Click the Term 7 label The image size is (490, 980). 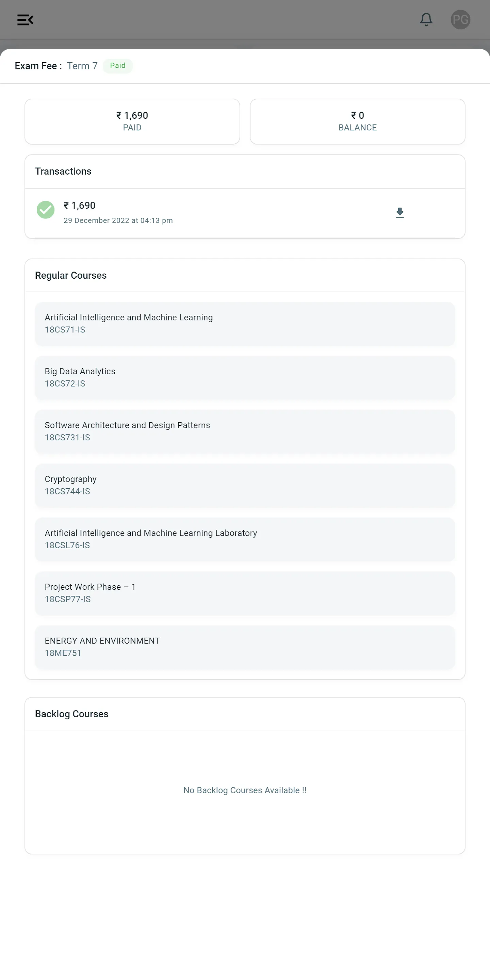click(x=82, y=66)
